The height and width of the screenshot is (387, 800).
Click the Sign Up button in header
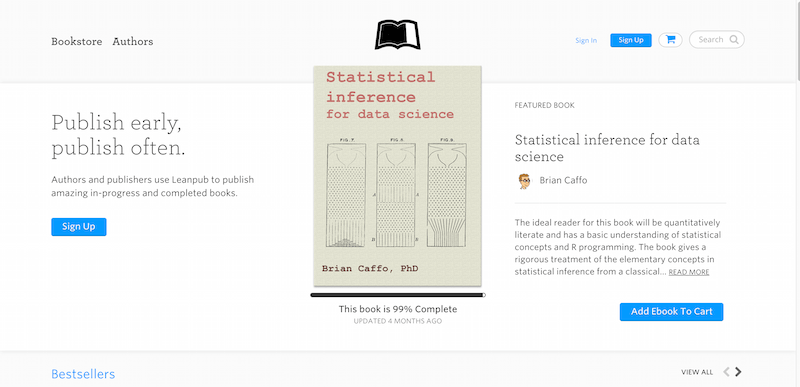pos(631,40)
